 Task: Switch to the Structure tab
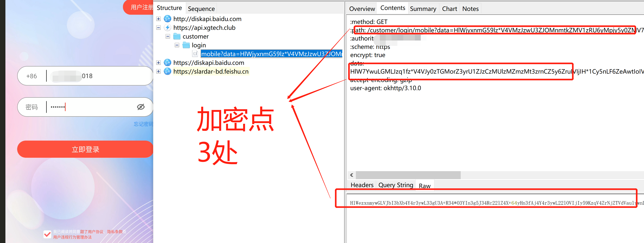point(169,8)
